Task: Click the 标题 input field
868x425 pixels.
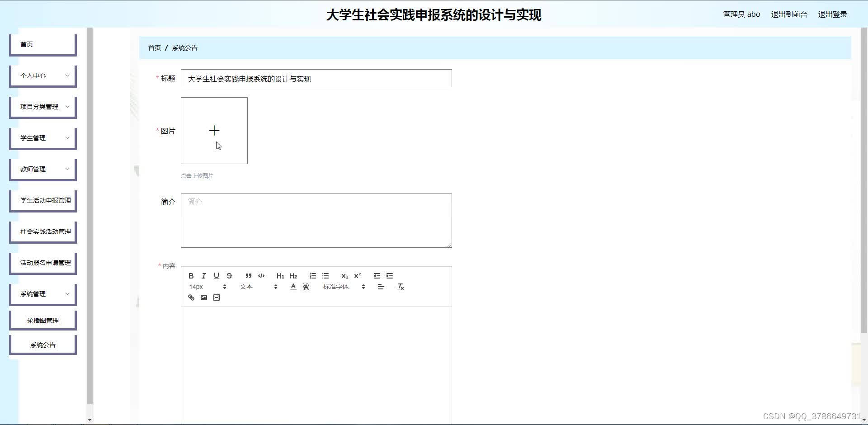Action: (x=316, y=78)
